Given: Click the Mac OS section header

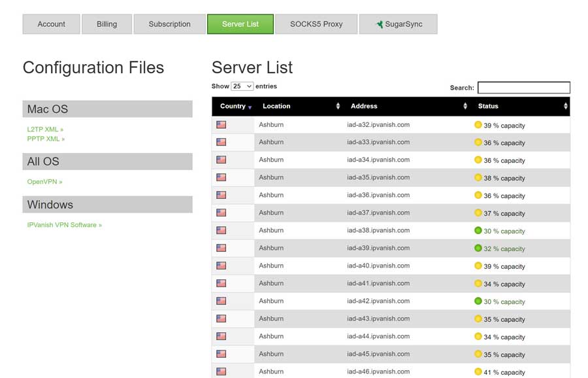Looking at the screenshot, I should coord(108,109).
